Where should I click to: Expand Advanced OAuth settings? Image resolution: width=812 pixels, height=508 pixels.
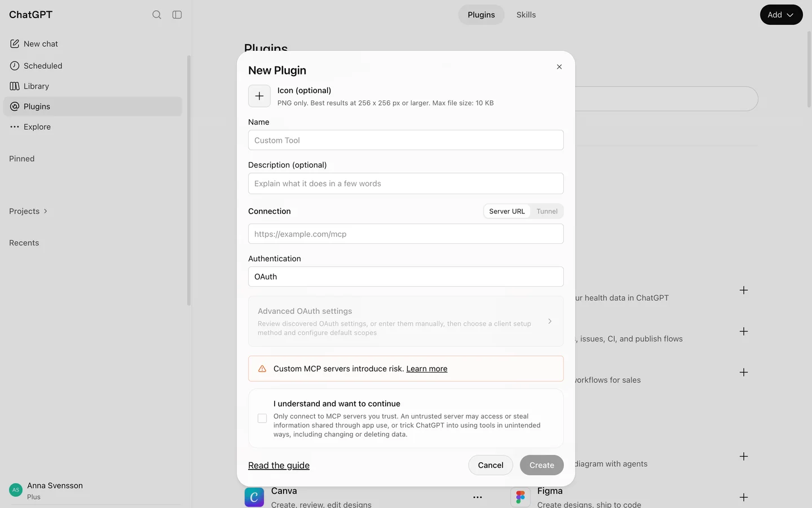[406, 321]
